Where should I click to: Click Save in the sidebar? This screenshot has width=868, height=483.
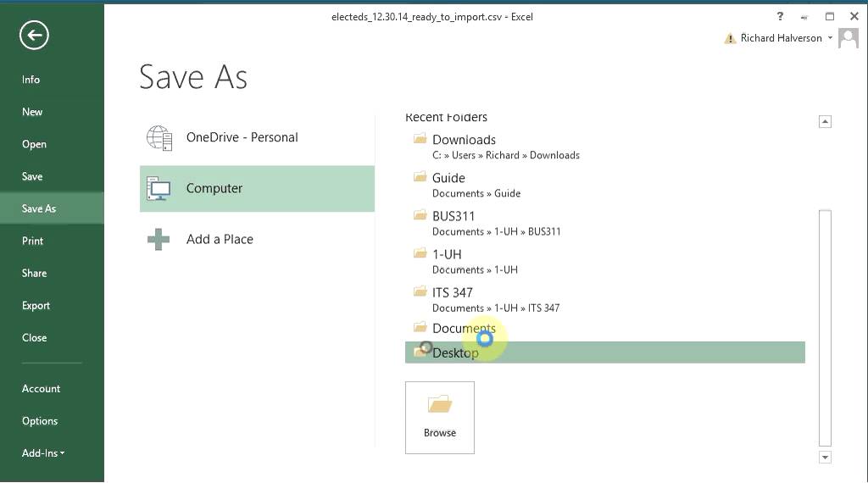(32, 176)
